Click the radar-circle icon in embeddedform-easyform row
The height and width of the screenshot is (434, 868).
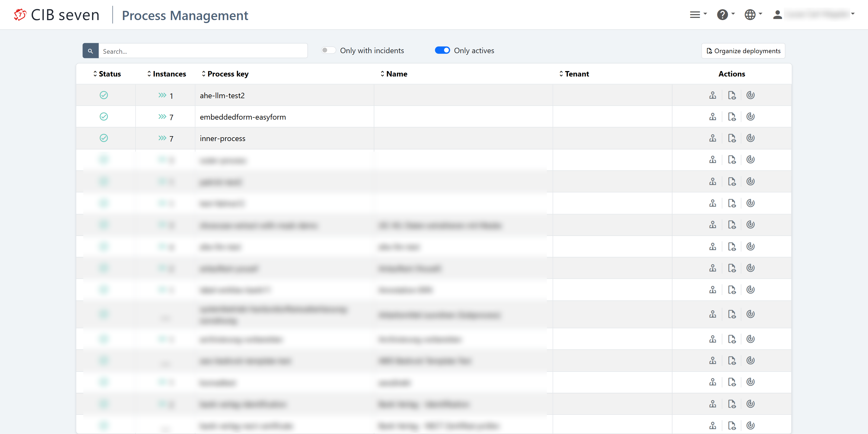coord(750,117)
